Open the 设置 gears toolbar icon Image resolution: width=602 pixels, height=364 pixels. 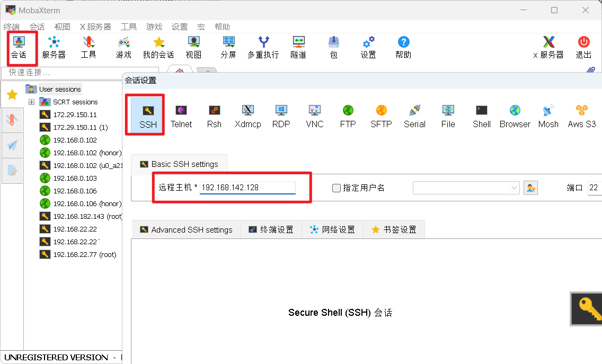point(369,48)
